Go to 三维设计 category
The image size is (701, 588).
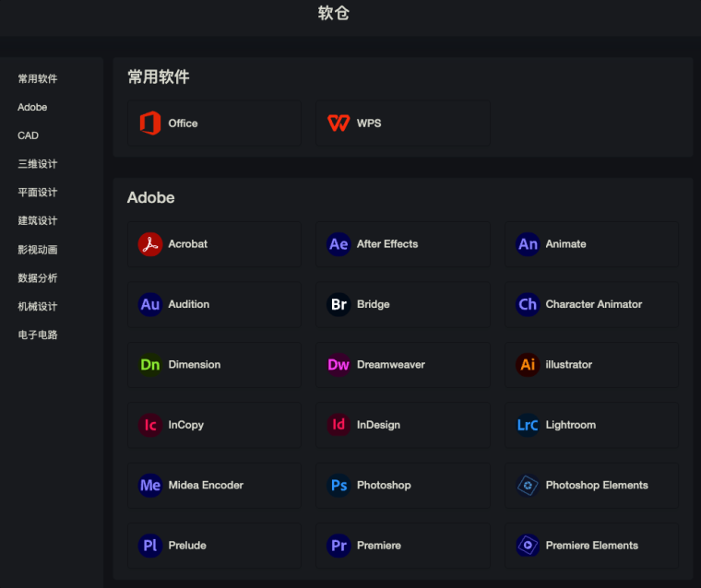click(x=38, y=164)
